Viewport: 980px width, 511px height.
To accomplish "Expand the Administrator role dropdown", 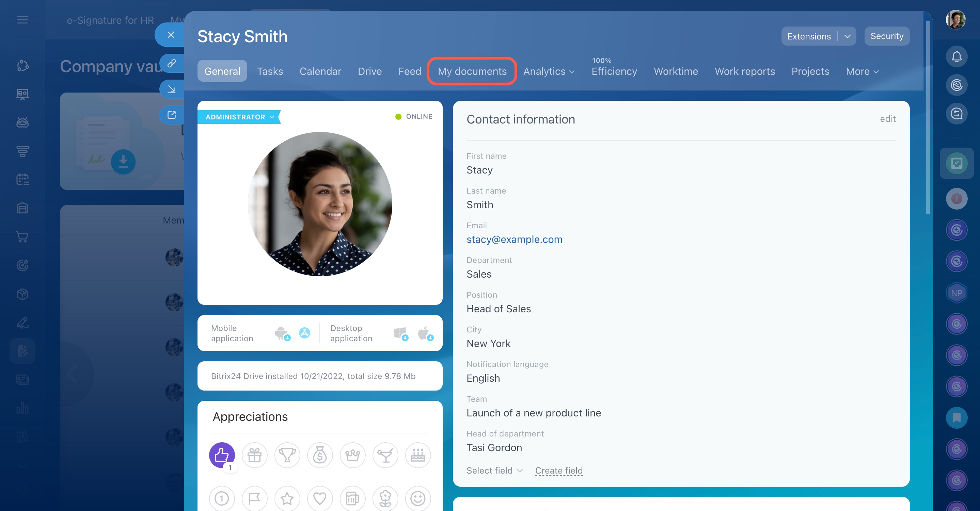I will 239,117.
